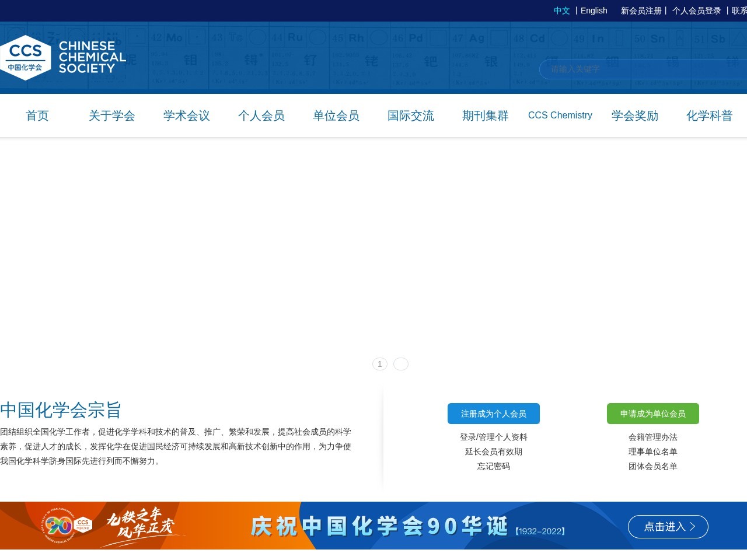Image resolution: width=747 pixels, height=560 pixels.
Task: Open 个人会员 navigation item
Action: tap(261, 116)
